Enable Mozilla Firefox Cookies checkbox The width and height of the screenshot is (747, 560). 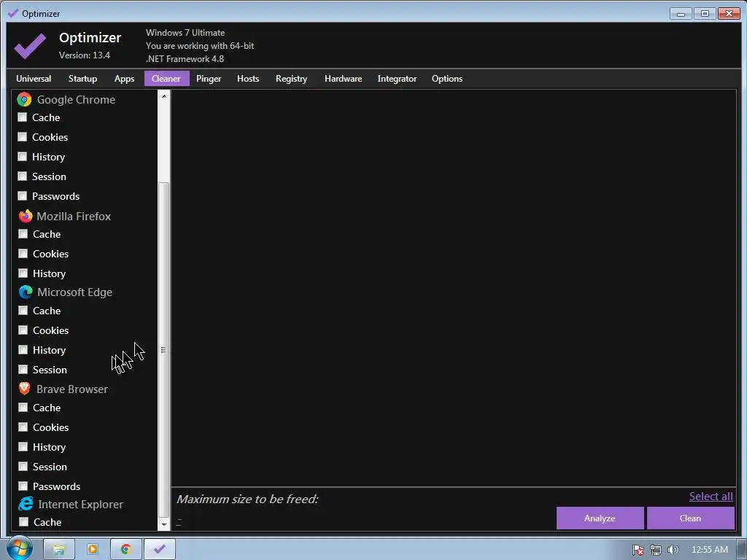pyautogui.click(x=23, y=253)
